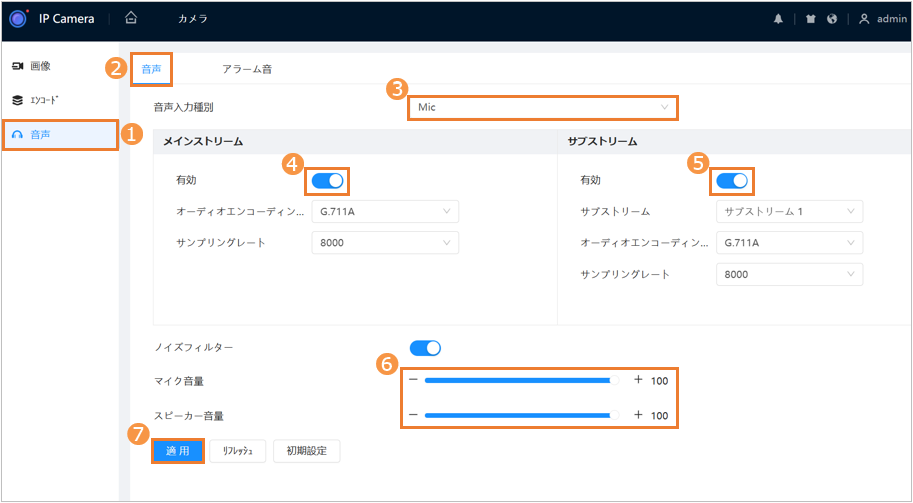Viewport: 913px width, 503px height.
Task: Open the notification bell alerts
Action: tap(779, 19)
